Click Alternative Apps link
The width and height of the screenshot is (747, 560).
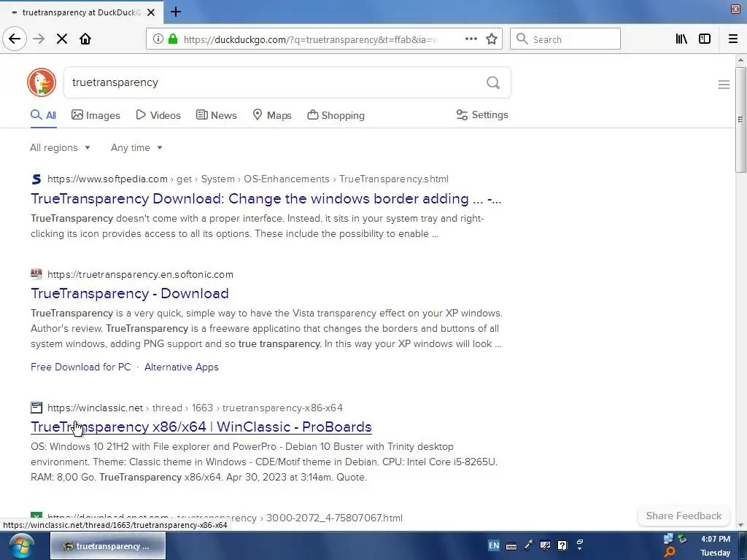coord(182,367)
